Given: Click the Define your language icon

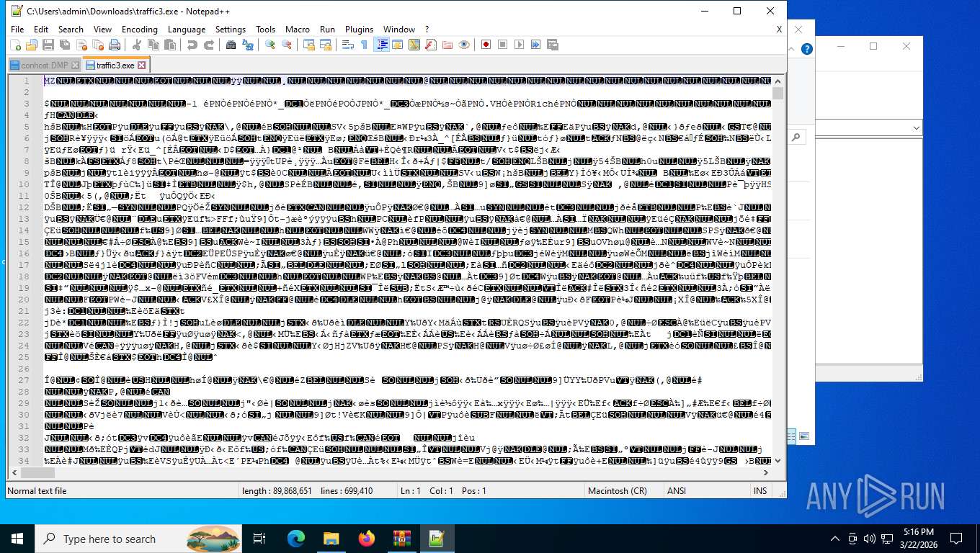Looking at the screenshot, I should click(x=398, y=45).
